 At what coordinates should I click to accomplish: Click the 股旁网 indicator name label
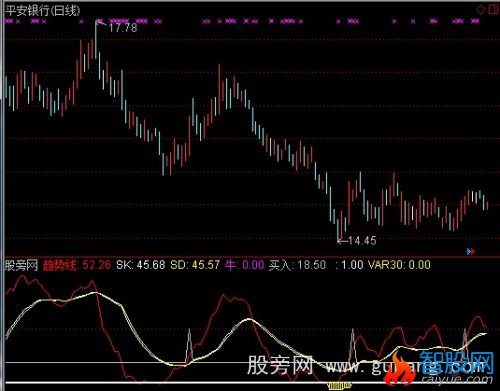coord(22,265)
